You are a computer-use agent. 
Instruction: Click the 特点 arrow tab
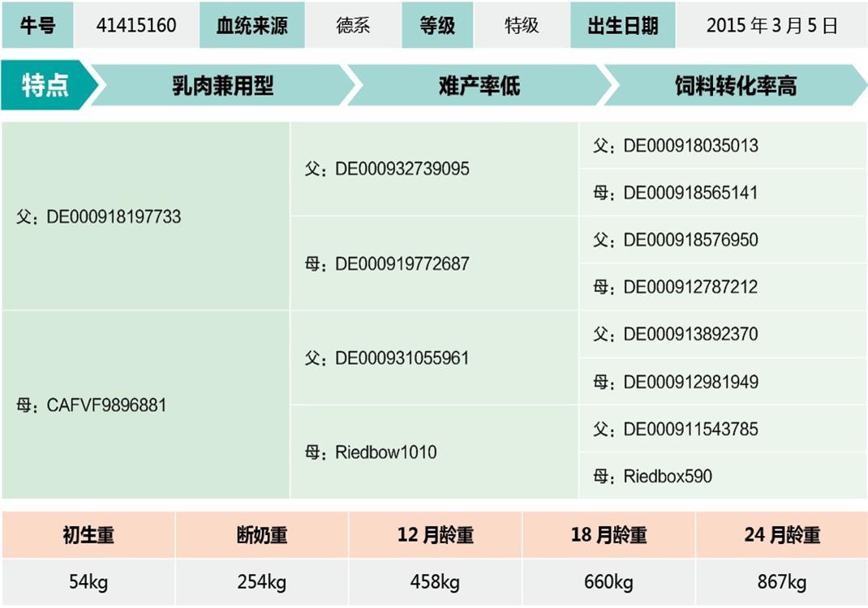coord(45,85)
